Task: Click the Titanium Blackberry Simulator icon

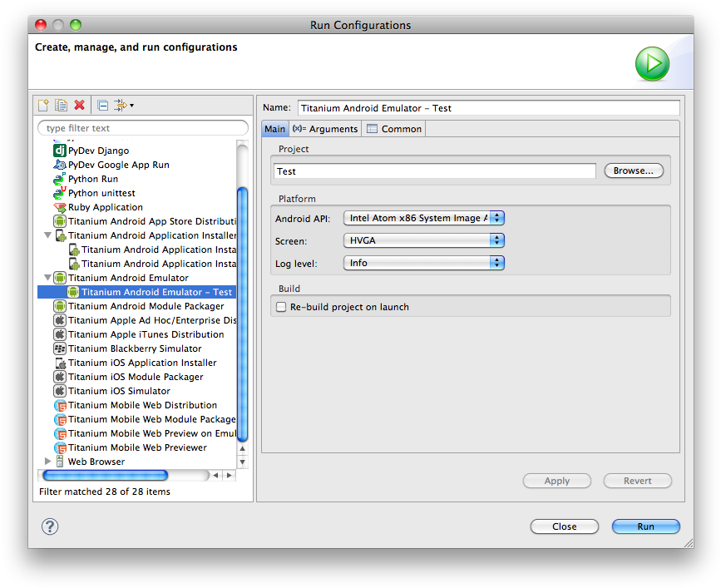Action: [x=60, y=348]
